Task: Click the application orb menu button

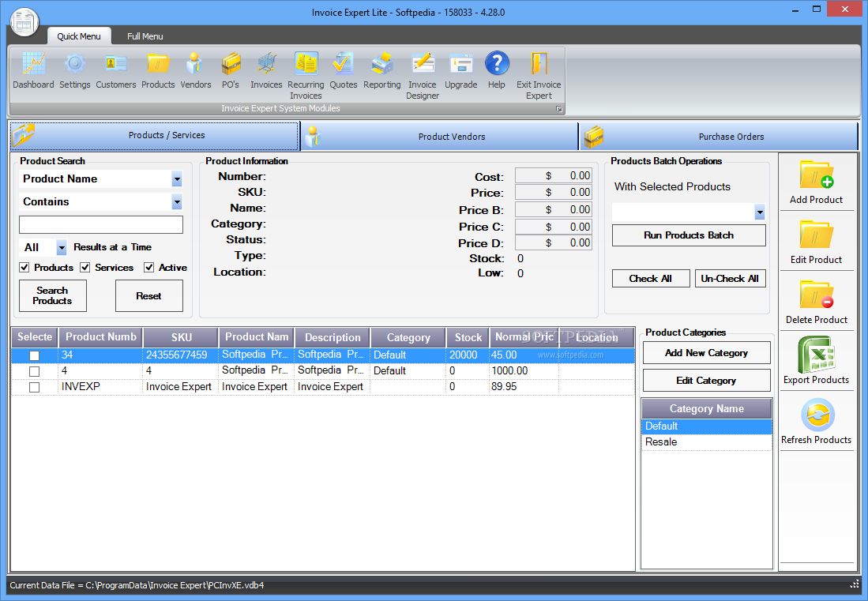Action: click(24, 23)
